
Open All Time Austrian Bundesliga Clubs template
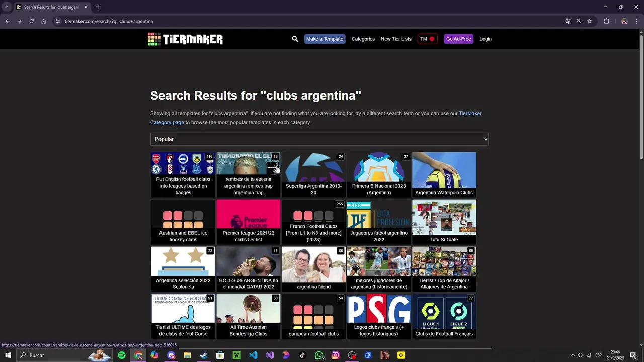249,316
